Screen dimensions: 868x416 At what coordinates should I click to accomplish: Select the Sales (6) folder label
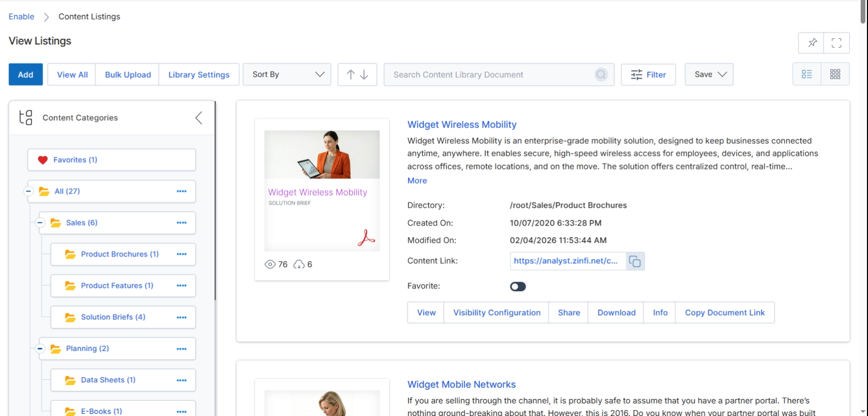point(82,223)
